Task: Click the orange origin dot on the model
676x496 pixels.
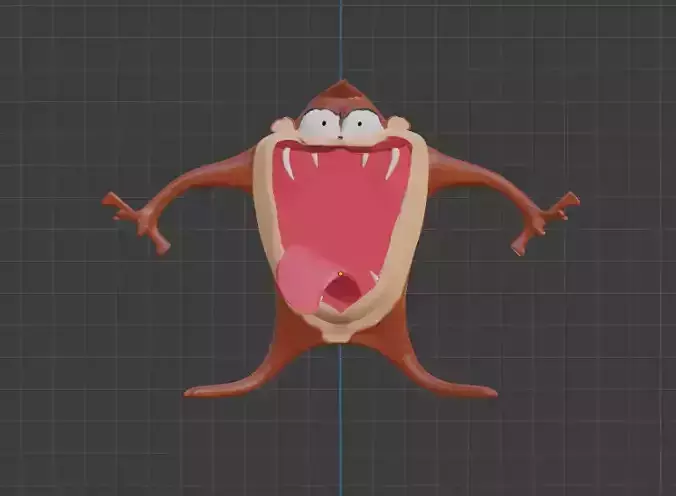Action: 341,273
